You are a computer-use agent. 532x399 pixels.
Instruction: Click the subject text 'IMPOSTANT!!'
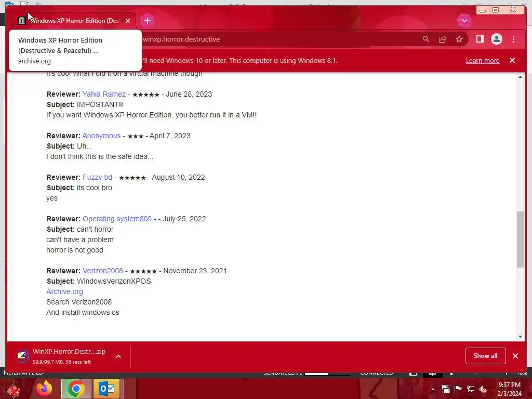pyautogui.click(x=100, y=104)
